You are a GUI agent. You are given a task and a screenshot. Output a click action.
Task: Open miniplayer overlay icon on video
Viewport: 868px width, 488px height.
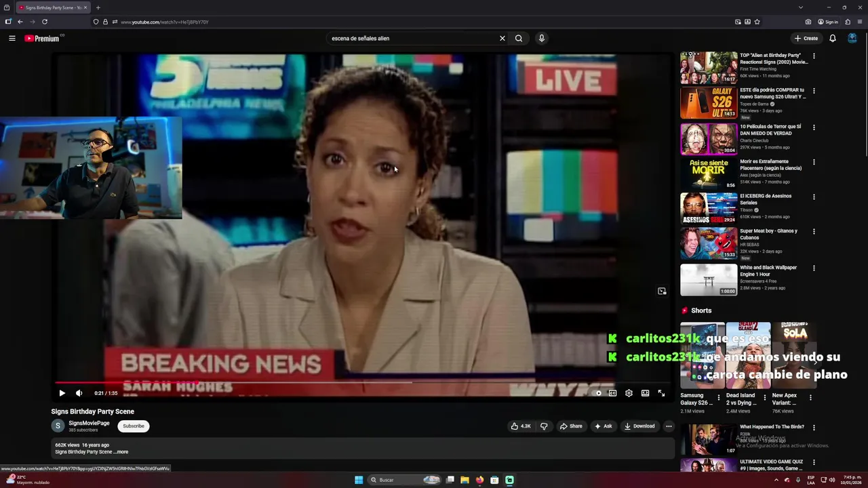(x=662, y=291)
